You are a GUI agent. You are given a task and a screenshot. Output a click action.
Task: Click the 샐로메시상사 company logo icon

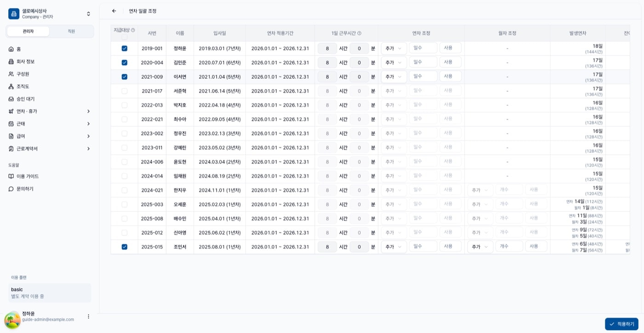pos(14,14)
